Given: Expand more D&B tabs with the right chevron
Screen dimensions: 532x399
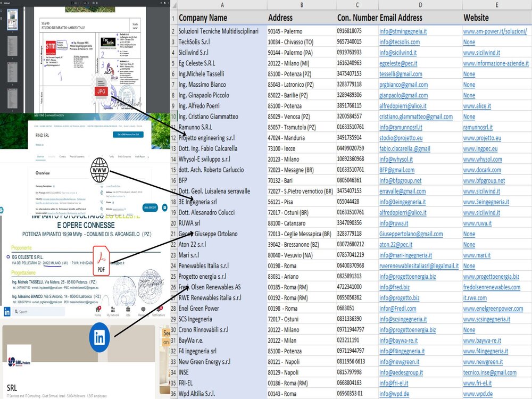Looking at the screenshot, I should [x=148, y=157].
